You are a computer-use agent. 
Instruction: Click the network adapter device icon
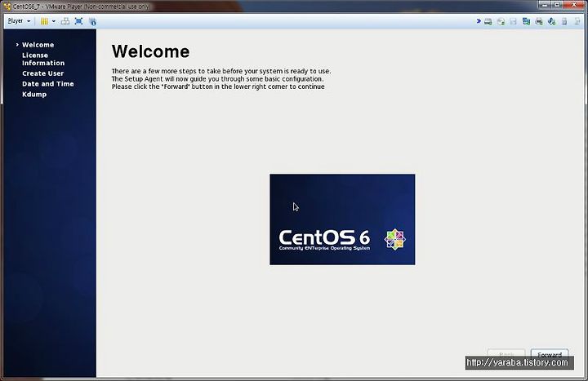click(x=526, y=22)
